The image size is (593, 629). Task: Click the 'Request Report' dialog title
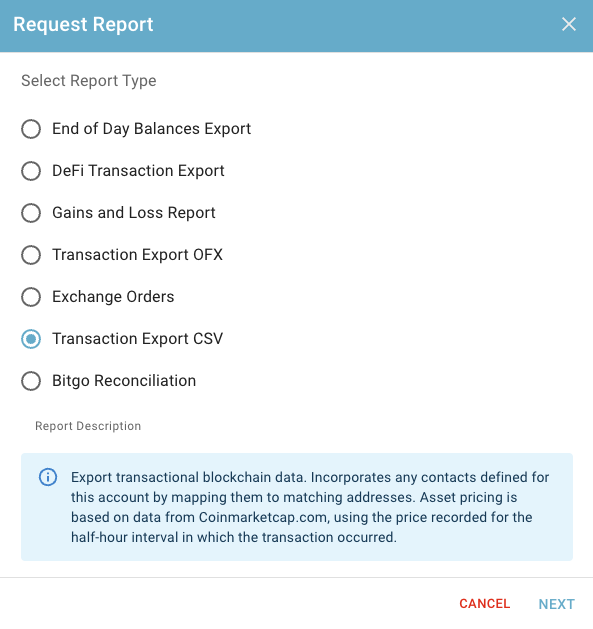point(83,24)
